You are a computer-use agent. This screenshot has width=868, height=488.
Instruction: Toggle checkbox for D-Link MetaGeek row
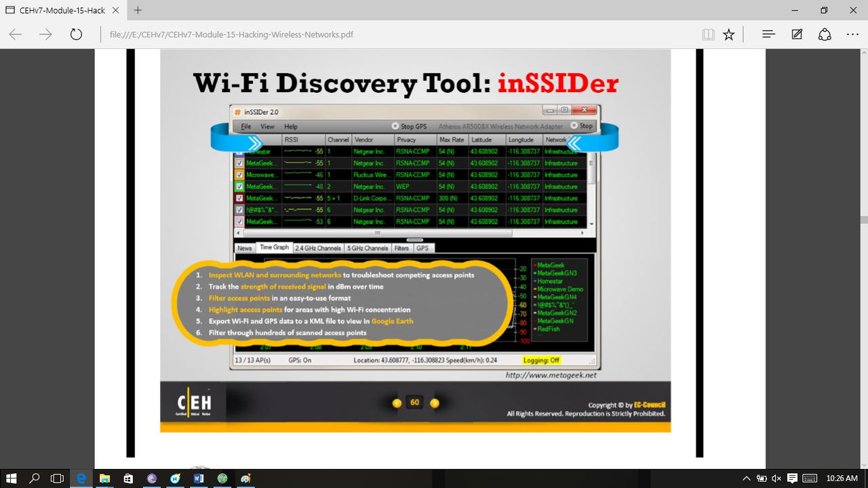[239, 198]
